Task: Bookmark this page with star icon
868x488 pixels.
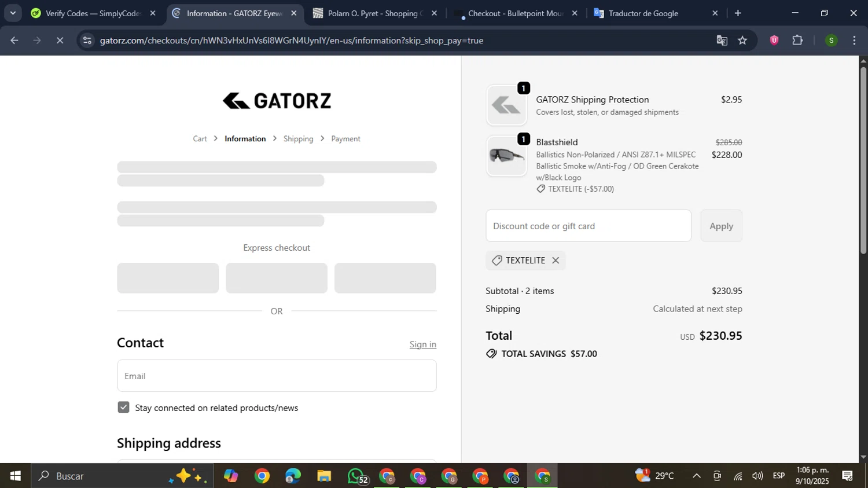Action: pos(742,41)
